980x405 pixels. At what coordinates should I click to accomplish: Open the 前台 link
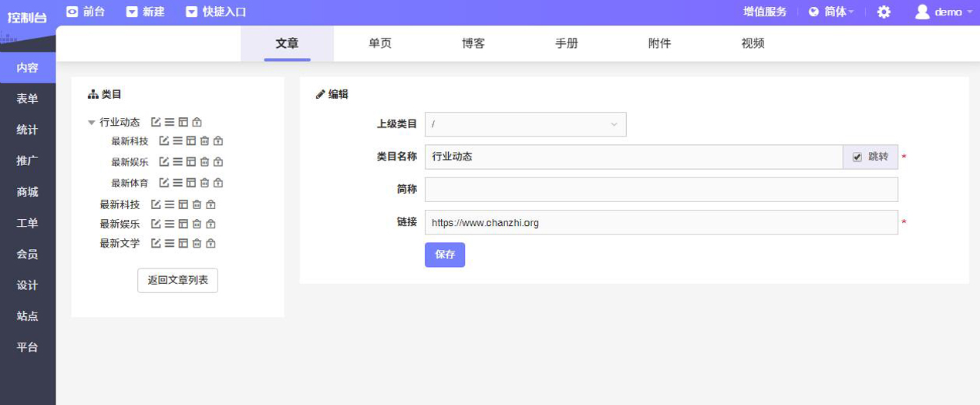coord(85,12)
